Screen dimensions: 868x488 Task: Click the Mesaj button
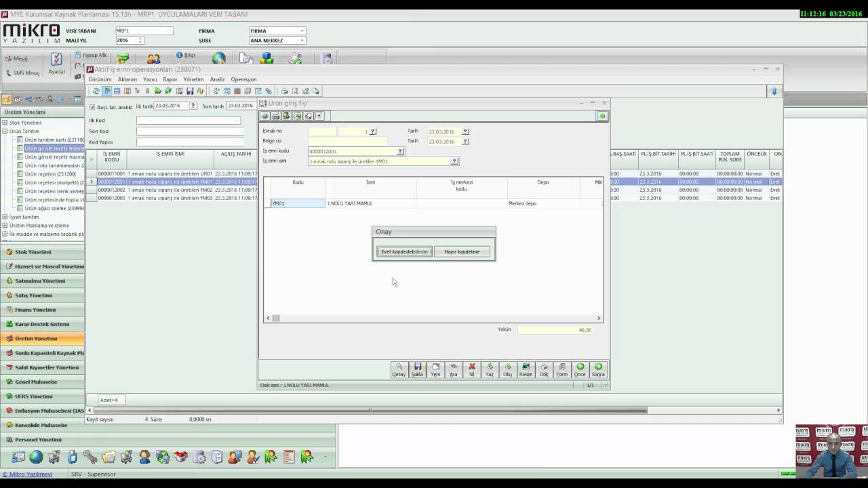click(16, 58)
